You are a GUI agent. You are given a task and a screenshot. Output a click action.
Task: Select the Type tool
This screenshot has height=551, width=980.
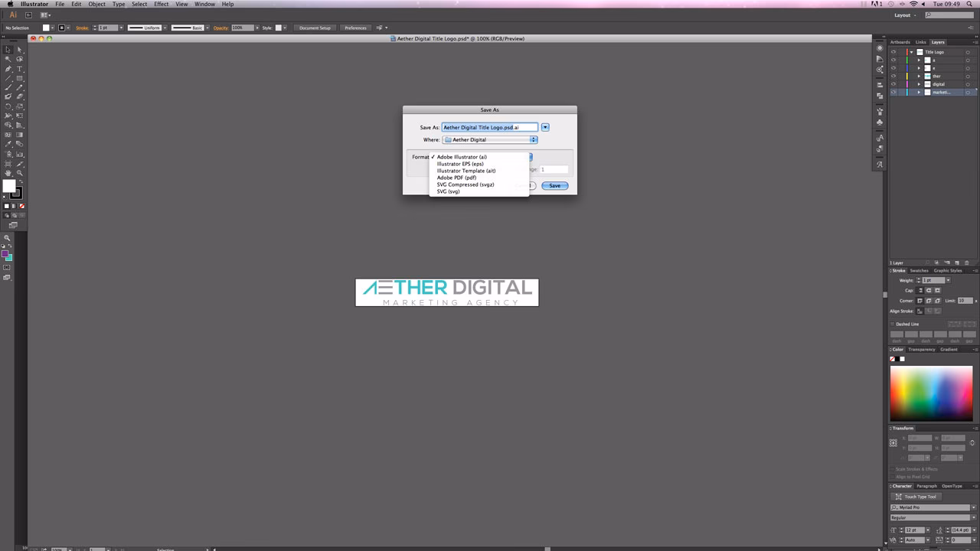click(x=19, y=69)
